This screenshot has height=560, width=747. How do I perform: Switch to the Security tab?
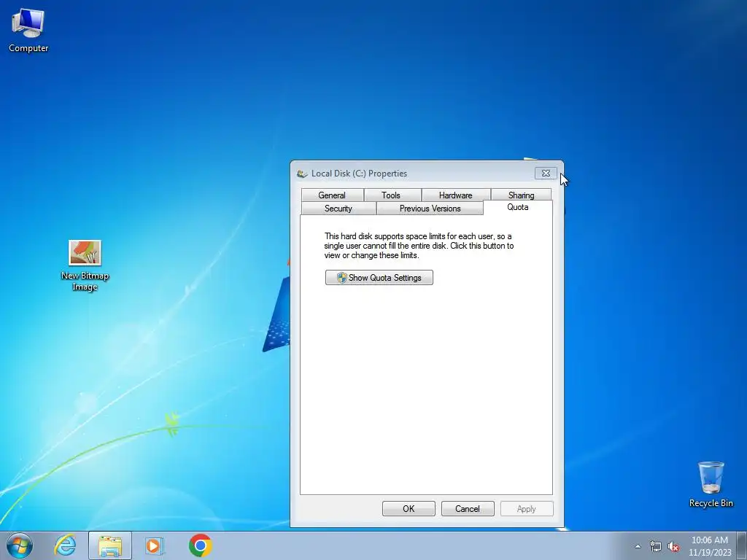pos(338,209)
